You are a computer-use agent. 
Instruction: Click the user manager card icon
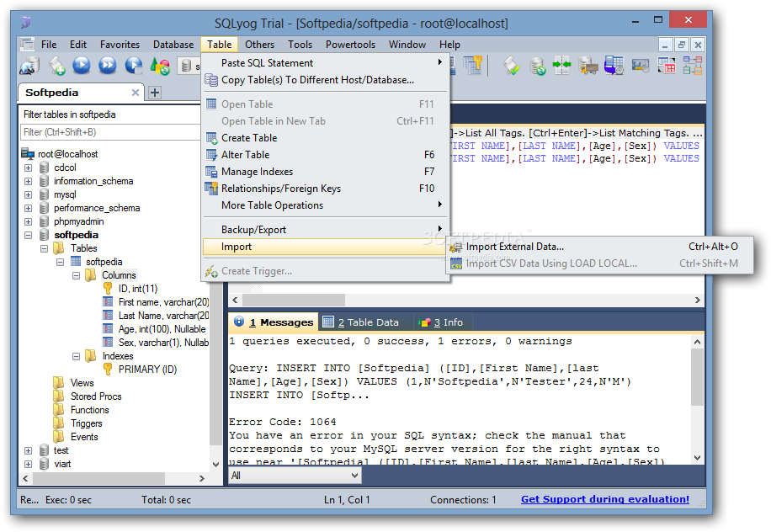click(641, 66)
